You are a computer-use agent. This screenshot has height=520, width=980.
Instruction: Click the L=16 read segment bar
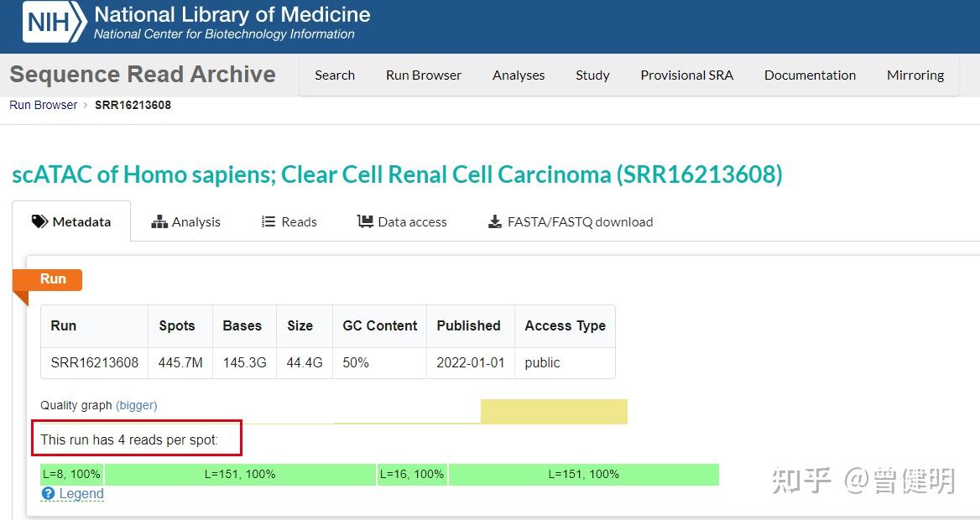pyautogui.click(x=412, y=474)
